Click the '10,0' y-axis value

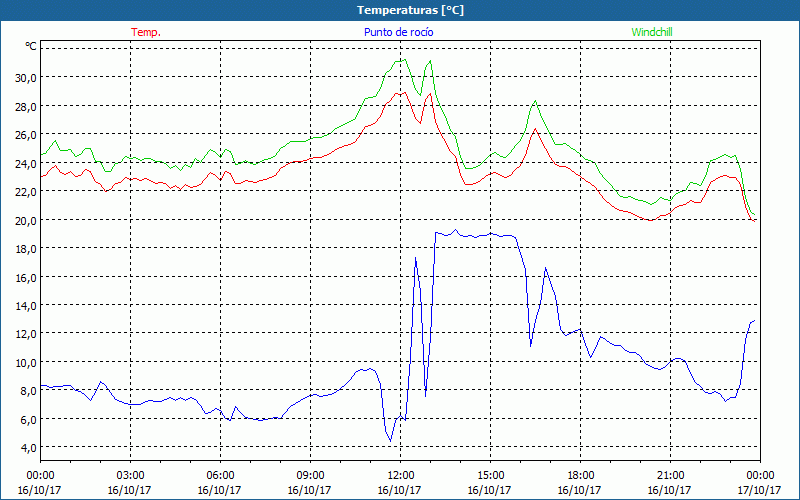coord(26,362)
